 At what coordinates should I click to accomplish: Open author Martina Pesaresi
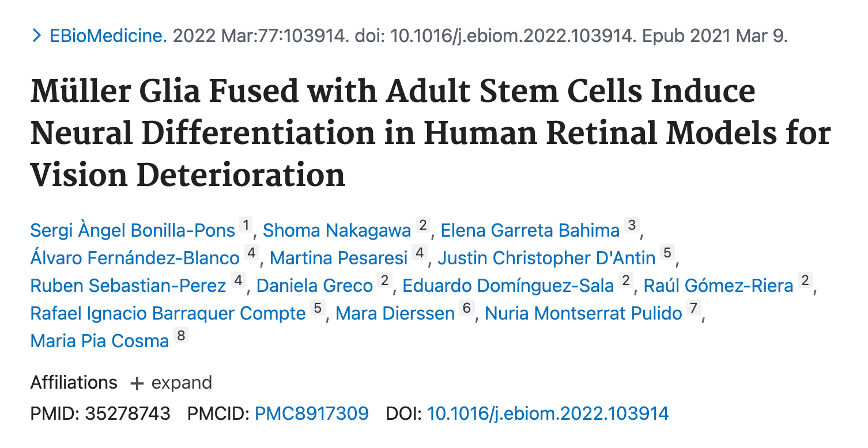click(338, 258)
